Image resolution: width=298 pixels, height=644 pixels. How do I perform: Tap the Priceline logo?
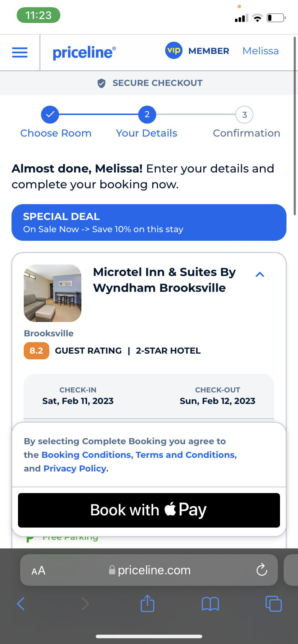click(84, 52)
